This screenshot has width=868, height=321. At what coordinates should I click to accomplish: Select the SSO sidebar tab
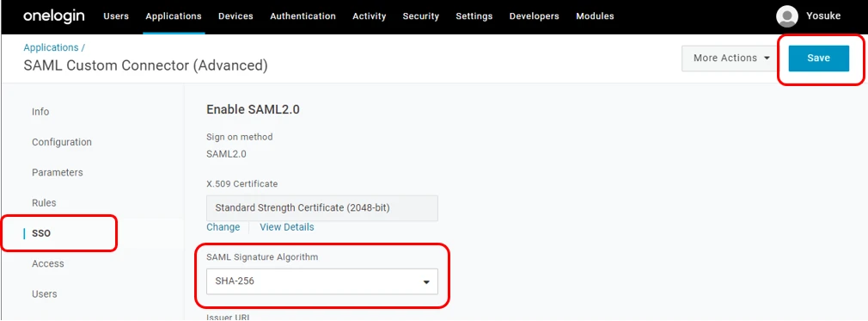tap(41, 233)
